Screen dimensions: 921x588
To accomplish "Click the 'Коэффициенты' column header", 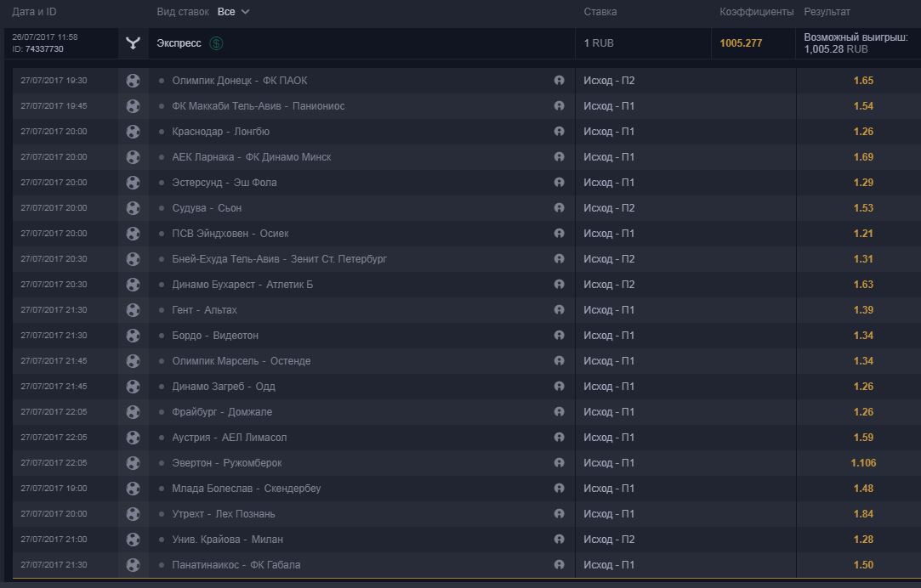I will pos(756,12).
